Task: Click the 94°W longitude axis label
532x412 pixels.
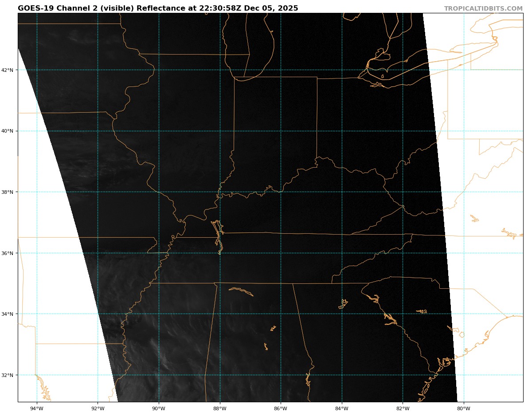Action: point(37,408)
